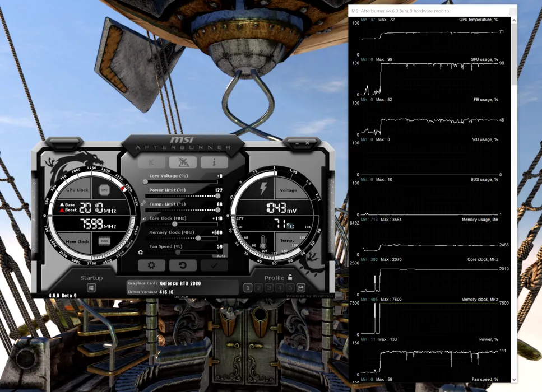Select profile slot 5
Image resolution: width=542 pixels, height=392 pixels.
point(290,288)
